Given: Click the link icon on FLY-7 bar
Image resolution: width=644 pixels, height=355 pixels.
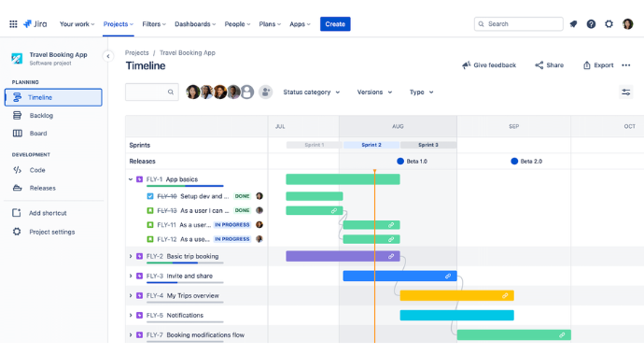Looking at the screenshot, I should tap(562, 334).
